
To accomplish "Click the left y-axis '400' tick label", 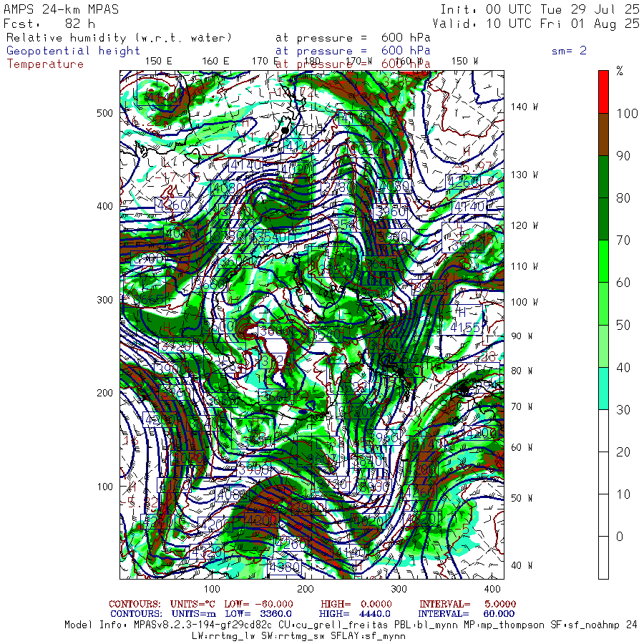I will point(104,207).
